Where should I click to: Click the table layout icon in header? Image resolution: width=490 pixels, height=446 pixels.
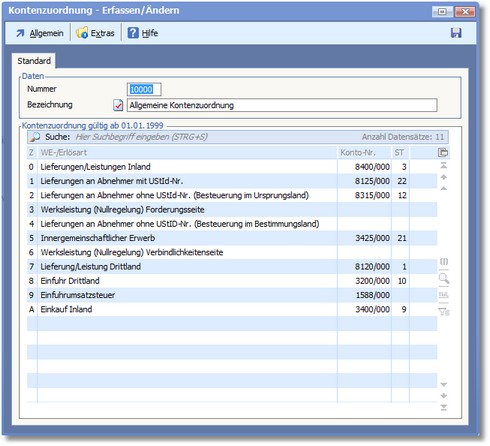click(x=443, y=153)
